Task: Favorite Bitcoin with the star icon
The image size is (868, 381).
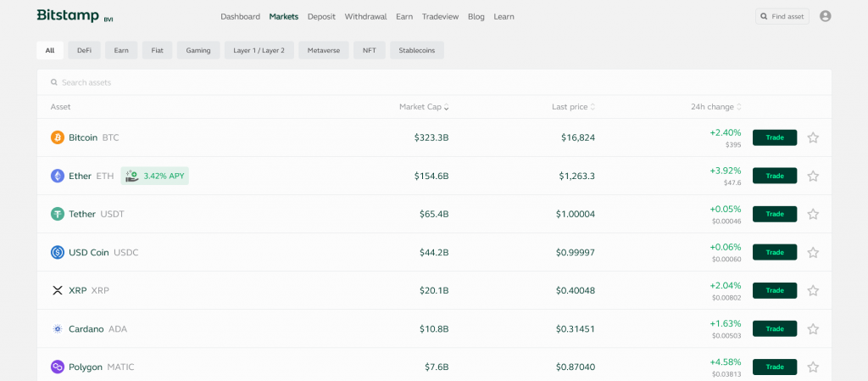Action: click(x=813, y=137)
